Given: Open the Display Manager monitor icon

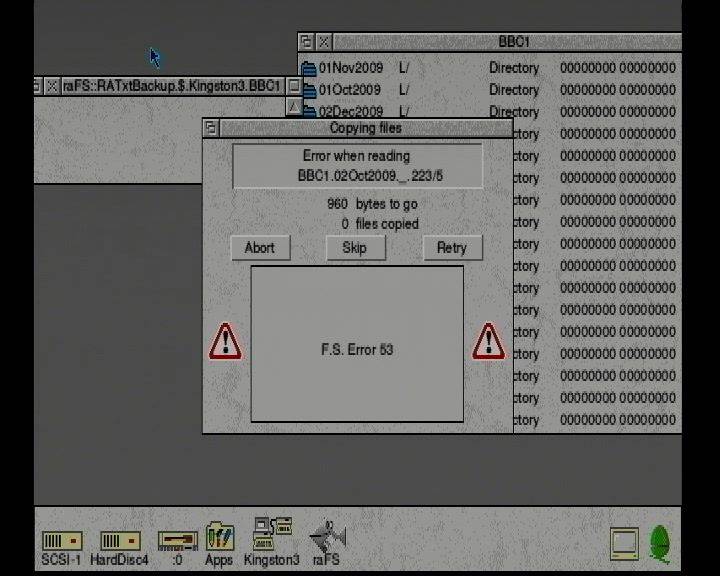Looking at the screenshot, I should [625, 543].
